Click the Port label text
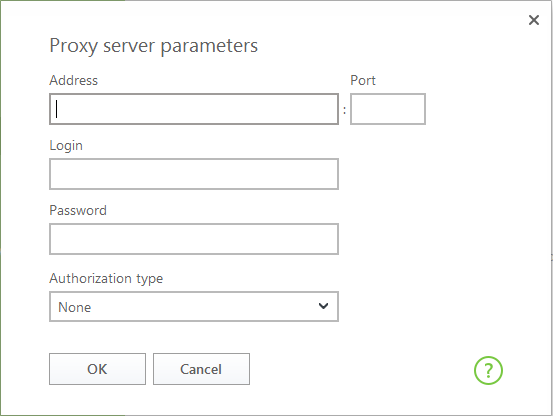 point(363,80)
